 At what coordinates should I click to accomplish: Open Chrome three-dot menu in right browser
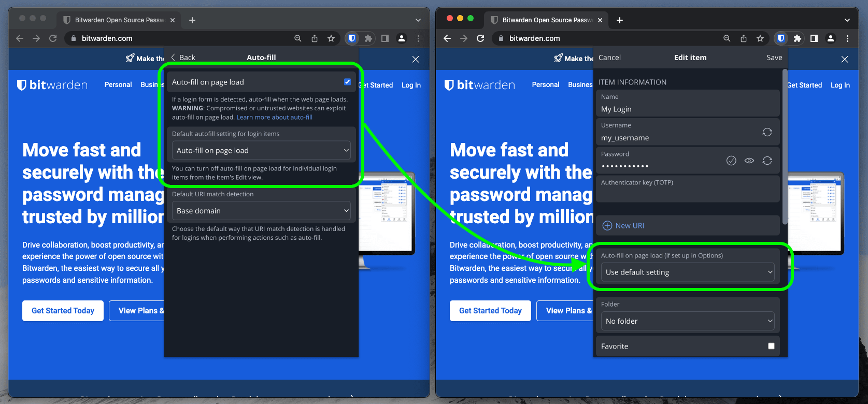coord(847,38)
